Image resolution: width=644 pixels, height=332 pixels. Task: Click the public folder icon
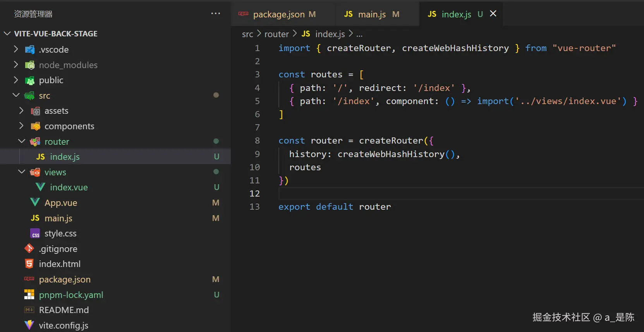pos(30,80)
